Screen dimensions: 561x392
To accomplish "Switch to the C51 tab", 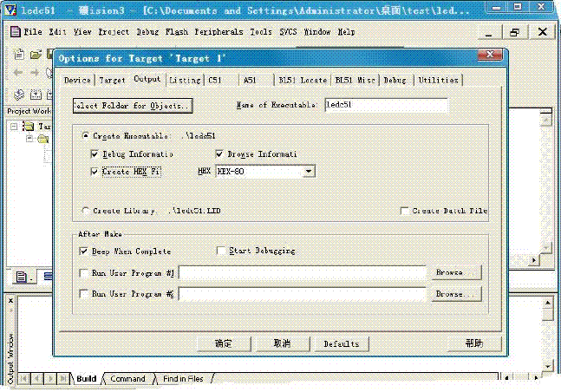I will (215, 80).
